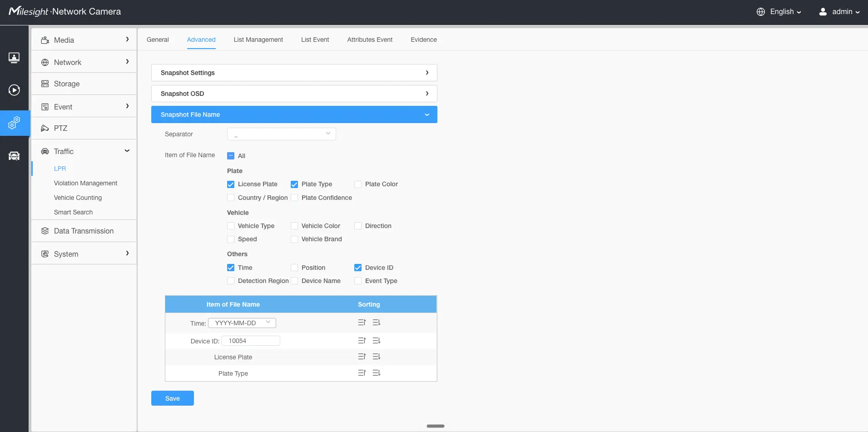Viewport: 868px width, 432px height.
Task: Open Vehicle Counting page
Action: pos(78,198)
